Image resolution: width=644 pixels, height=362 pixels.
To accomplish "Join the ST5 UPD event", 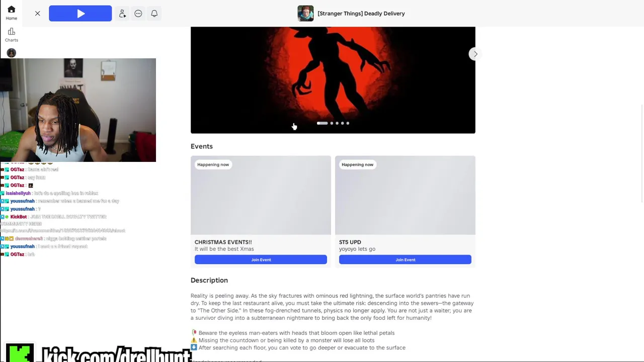I will [405, 259].
